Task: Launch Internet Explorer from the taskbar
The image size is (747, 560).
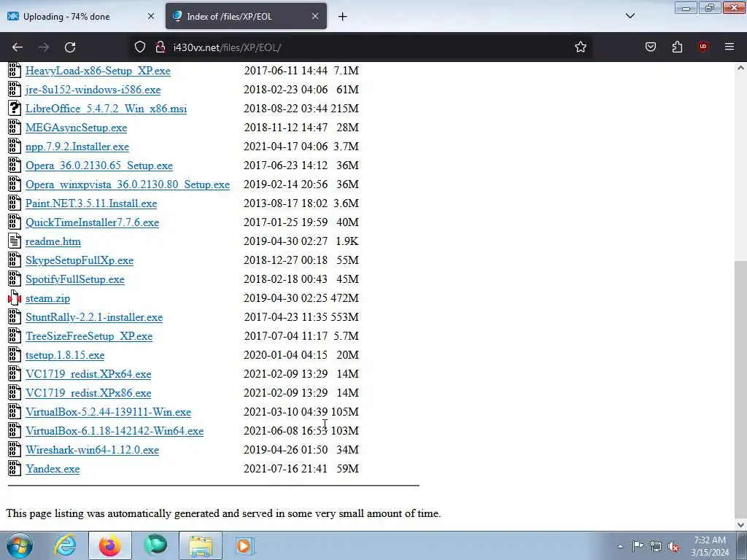Action: click(65, 545)
